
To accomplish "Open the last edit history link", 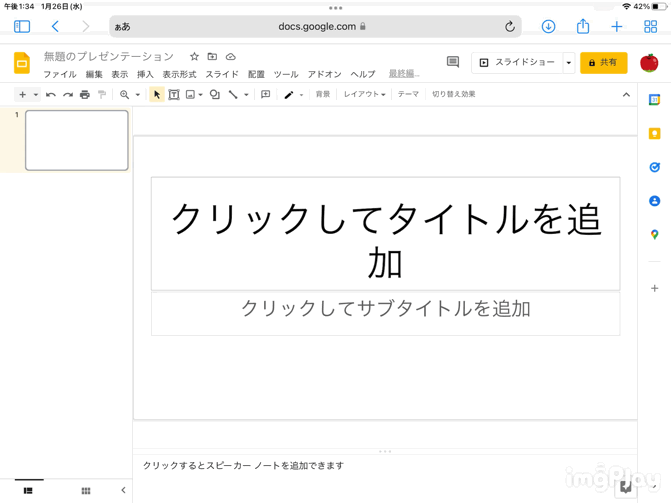I will tap(404, 74).
